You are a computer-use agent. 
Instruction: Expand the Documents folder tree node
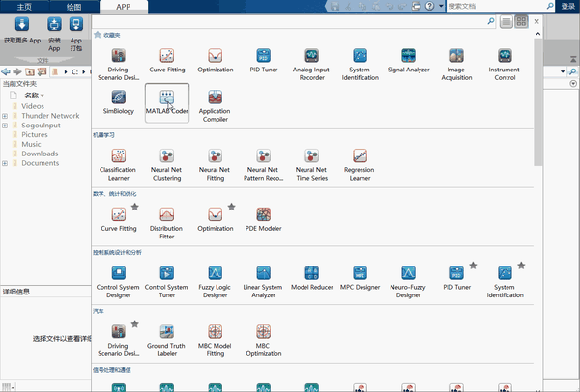[x=5, y=163]
